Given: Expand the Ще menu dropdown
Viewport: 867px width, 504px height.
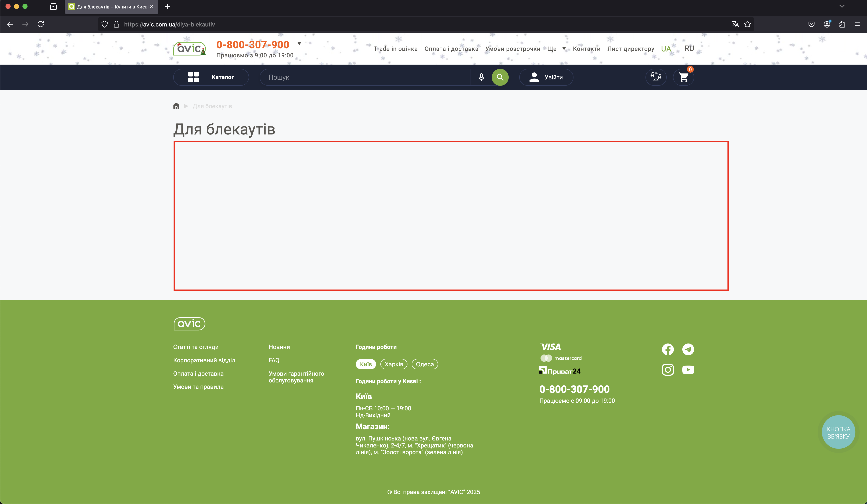Looking at the screenshot, I should [556, 49].
